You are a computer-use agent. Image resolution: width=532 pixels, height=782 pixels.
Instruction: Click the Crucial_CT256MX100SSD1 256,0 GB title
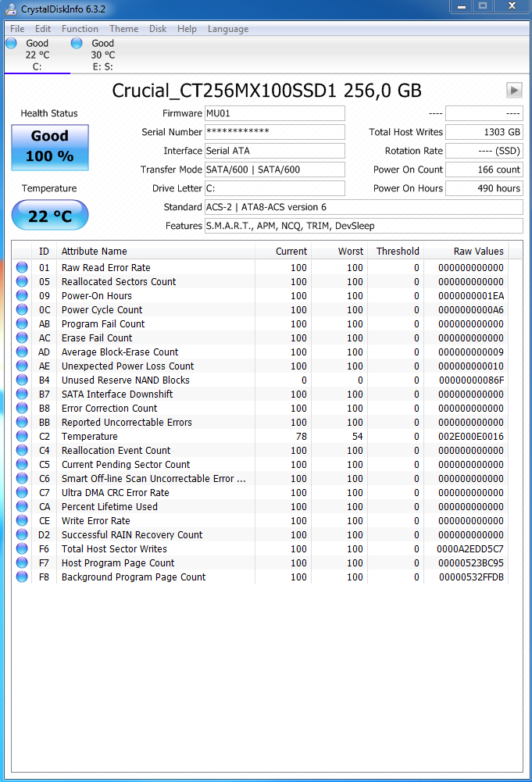[266, 91]
